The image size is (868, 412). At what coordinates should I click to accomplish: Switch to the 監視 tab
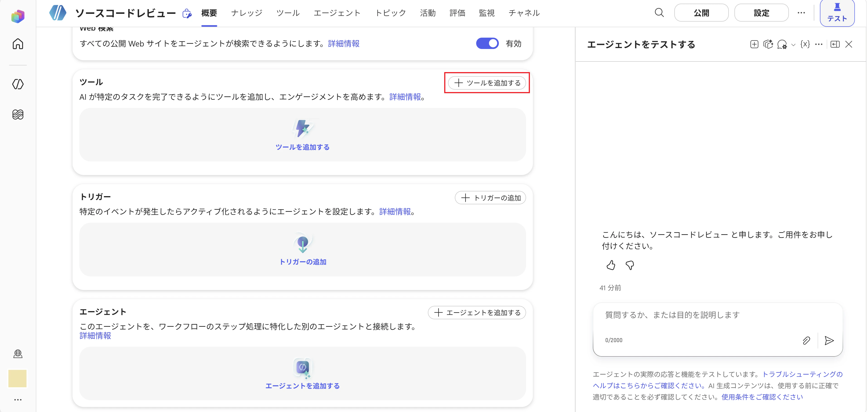(487, 13)
